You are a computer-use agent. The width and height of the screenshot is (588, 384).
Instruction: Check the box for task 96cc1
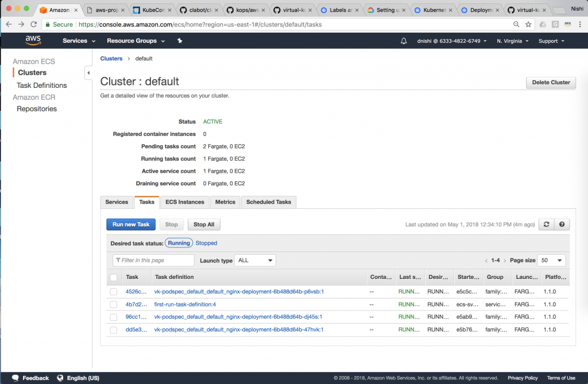114,317
